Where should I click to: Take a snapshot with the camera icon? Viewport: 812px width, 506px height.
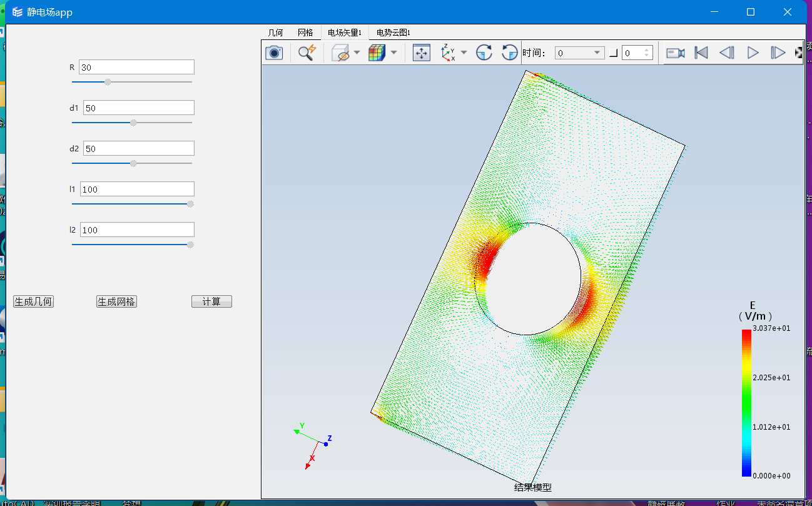(x=274, y=53)
